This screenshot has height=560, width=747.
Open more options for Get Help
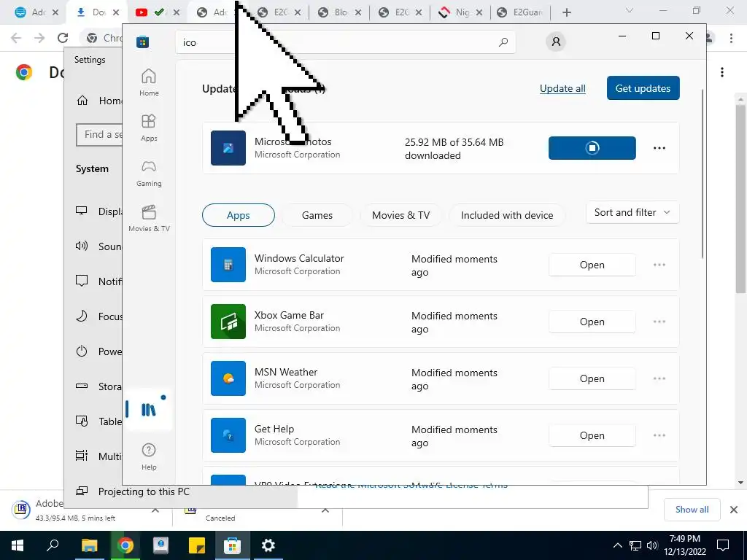click(x=659, y=435)
